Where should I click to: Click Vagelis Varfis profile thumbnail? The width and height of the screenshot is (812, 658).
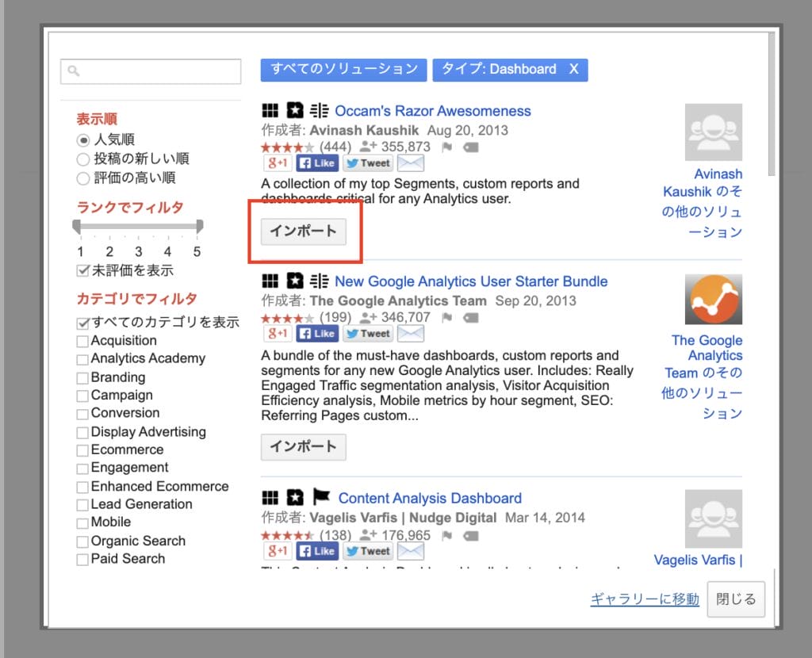[714, 518]
